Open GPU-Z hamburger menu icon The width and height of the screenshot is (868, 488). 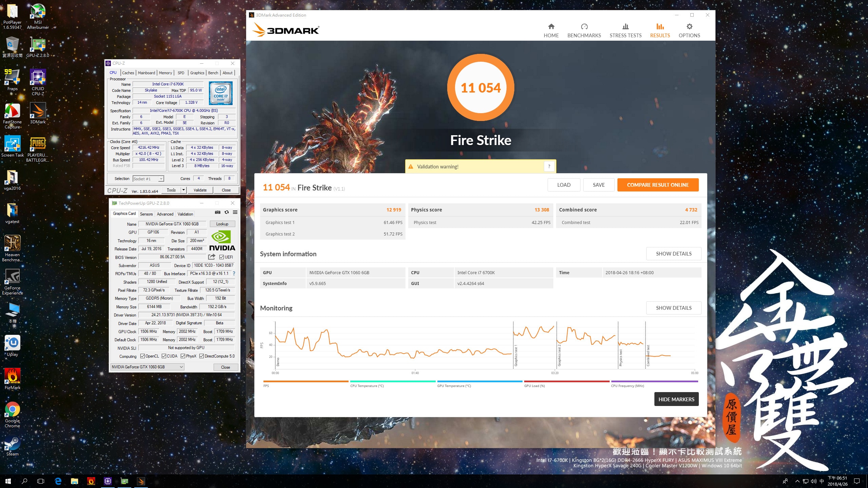tap(235, 212)
